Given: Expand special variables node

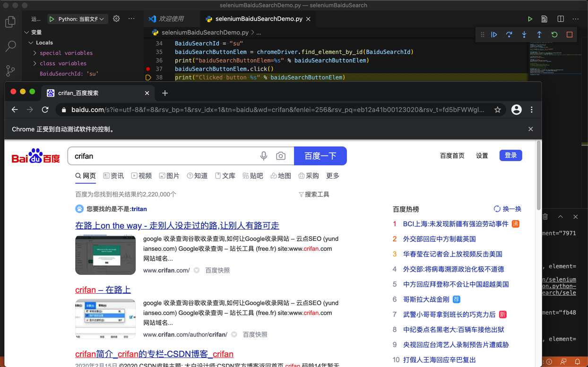Looking at the screenshot, I should click(x=35, y=53).
